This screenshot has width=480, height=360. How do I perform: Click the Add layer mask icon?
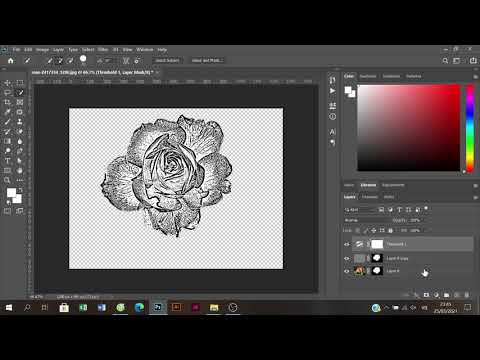click(x=426, y=295)
